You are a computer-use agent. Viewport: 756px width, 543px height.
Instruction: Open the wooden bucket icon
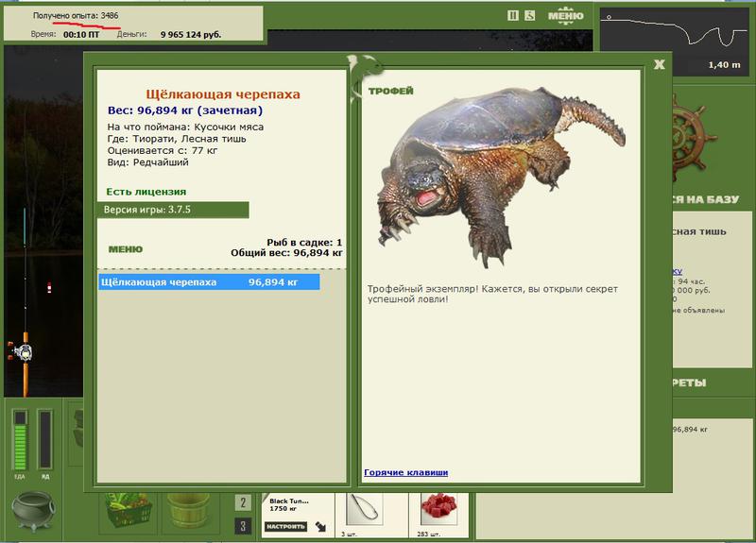click(x=188, y=512)
